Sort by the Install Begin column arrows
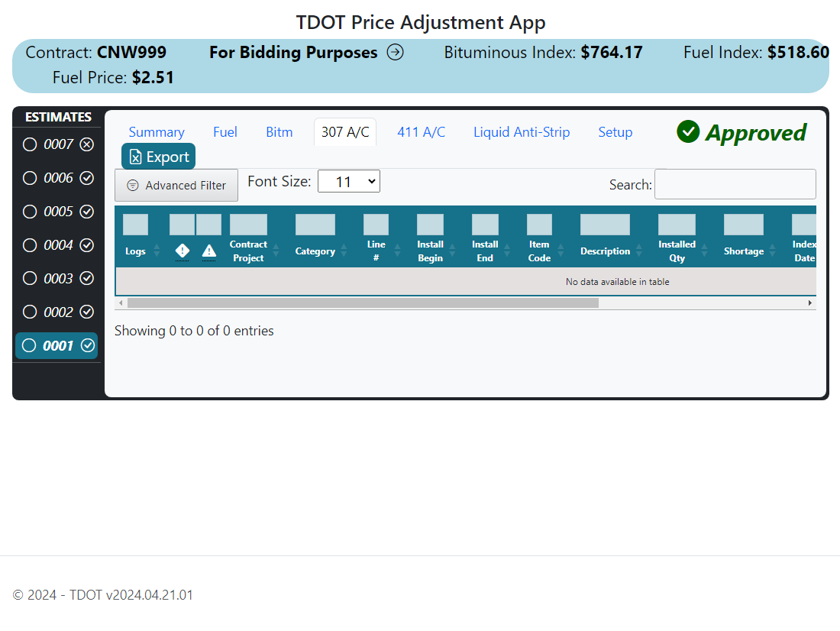840x631 pixels. point(452,251)
